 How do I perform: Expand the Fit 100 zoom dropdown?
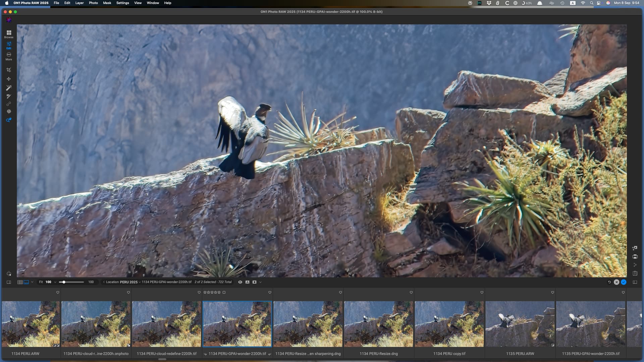[x=55, y=282]
